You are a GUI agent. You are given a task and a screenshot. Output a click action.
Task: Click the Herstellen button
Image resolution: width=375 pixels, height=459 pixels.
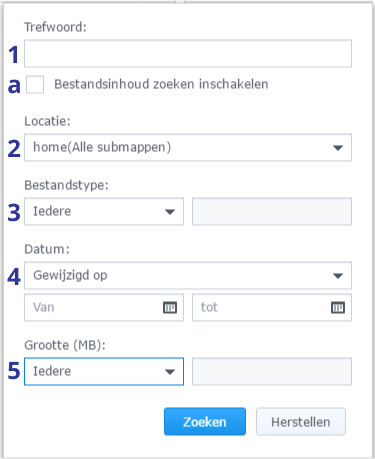301,422
